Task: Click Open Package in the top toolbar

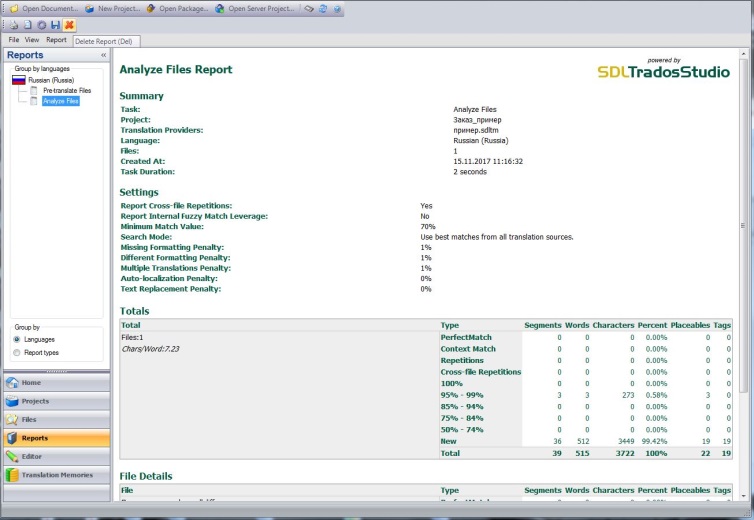Action: 177,8
